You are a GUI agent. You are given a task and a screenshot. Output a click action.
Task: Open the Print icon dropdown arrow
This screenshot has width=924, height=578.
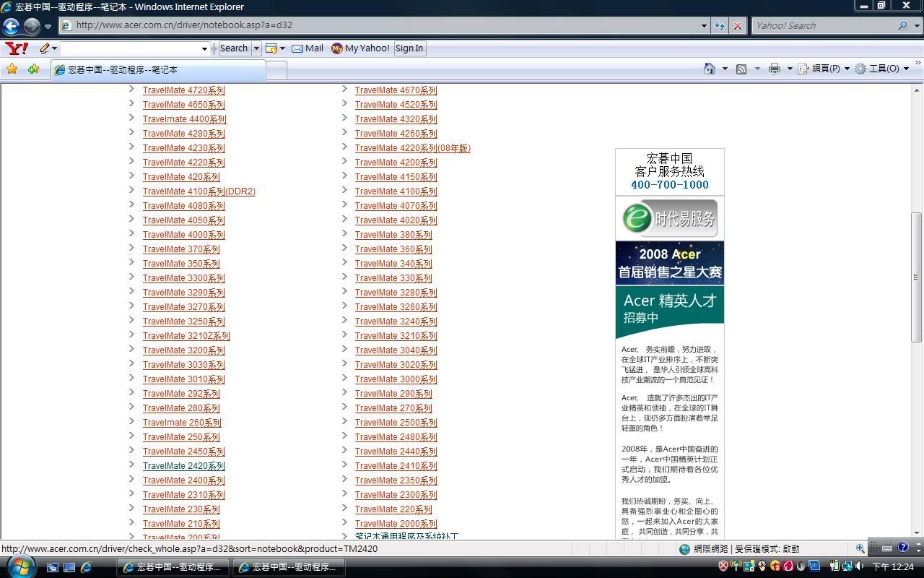point(789,69)
